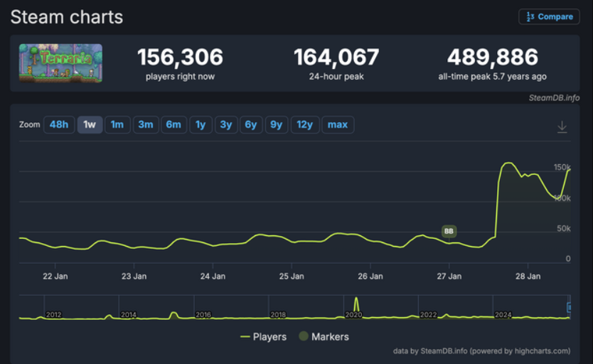Select the 48h zoom range
The height and width of the screenshot is (364, 593).
(x=59, y=125)
